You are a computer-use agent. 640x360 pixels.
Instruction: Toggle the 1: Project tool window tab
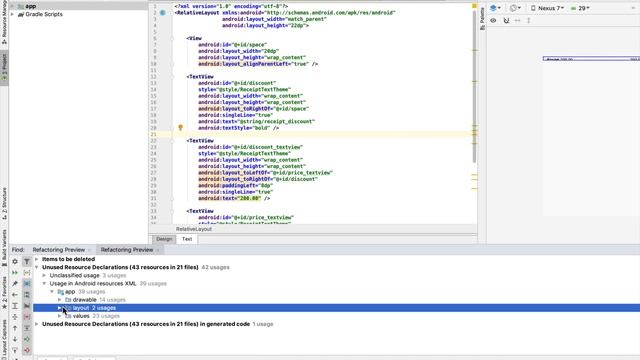point(4,68)
